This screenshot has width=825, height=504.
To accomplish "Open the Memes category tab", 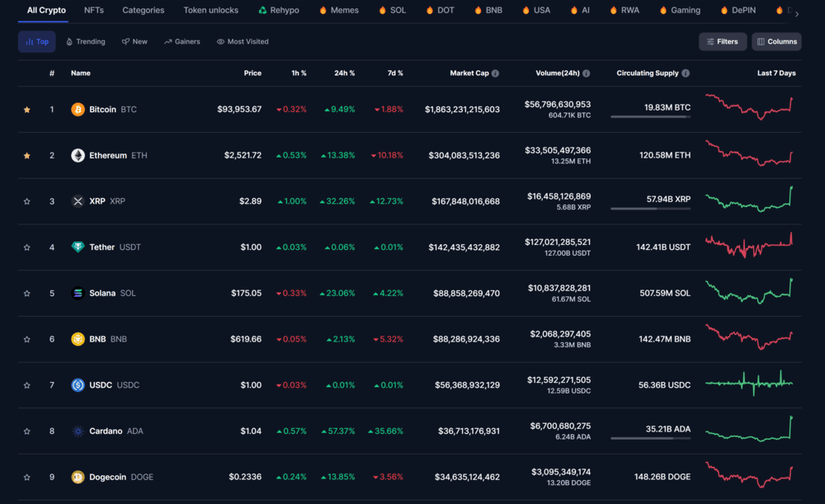I will (339, 10).
